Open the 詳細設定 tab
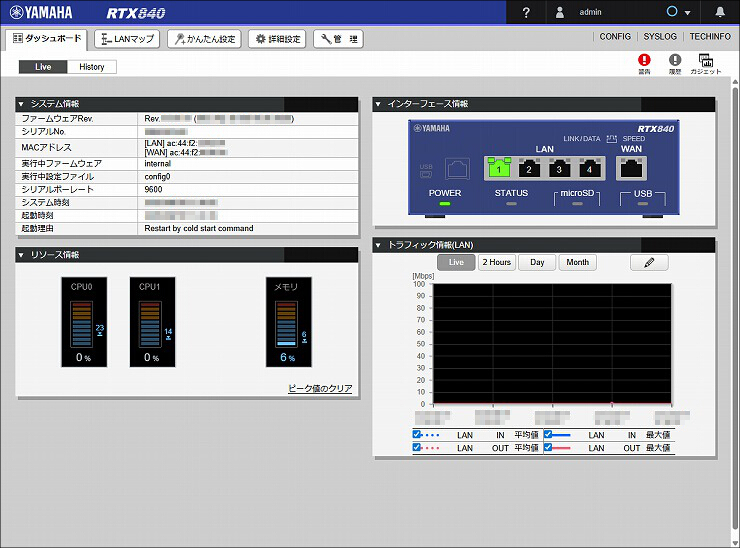This screenshot has height=548, width=740. point(277,39)
